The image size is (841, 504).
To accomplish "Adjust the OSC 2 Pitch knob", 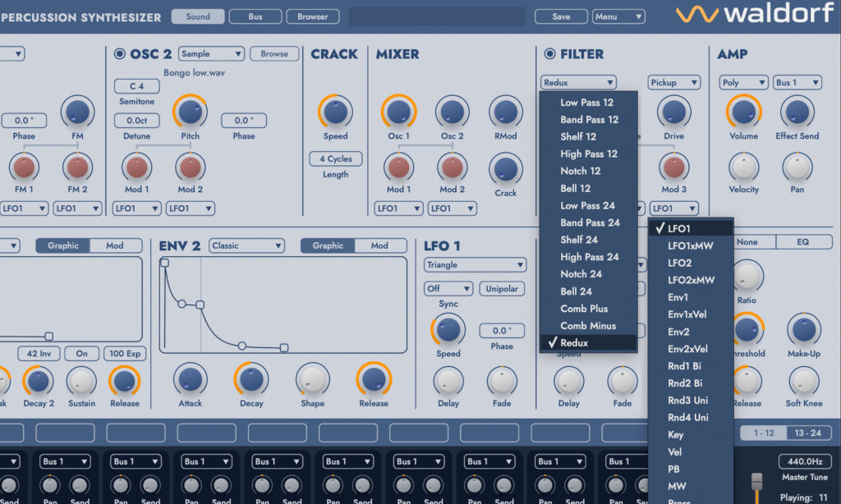I will tap(190, 112).
